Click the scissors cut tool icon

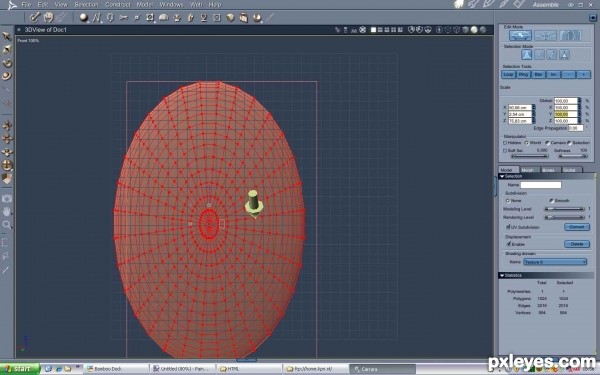pos(123,17)
